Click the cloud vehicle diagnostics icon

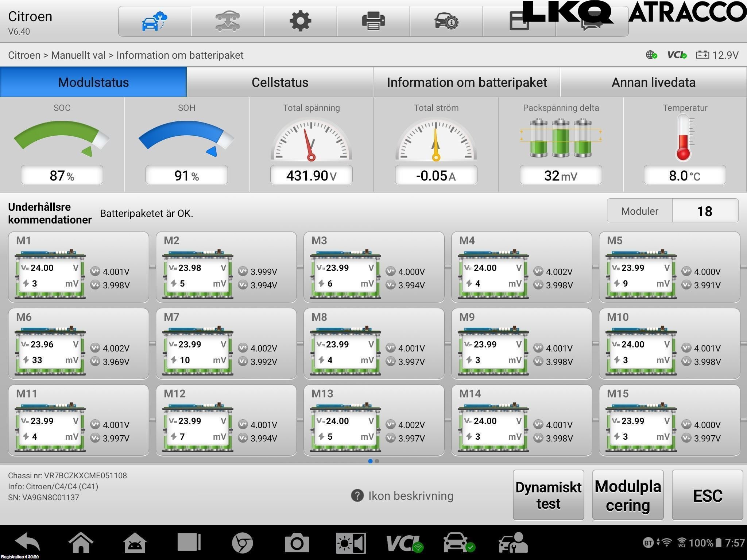coord(154,21)
